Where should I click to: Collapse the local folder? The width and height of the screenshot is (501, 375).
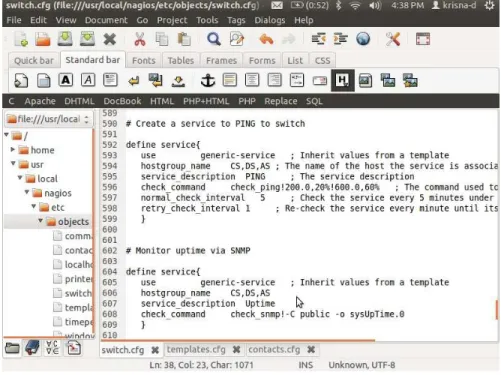pos(20,178)
